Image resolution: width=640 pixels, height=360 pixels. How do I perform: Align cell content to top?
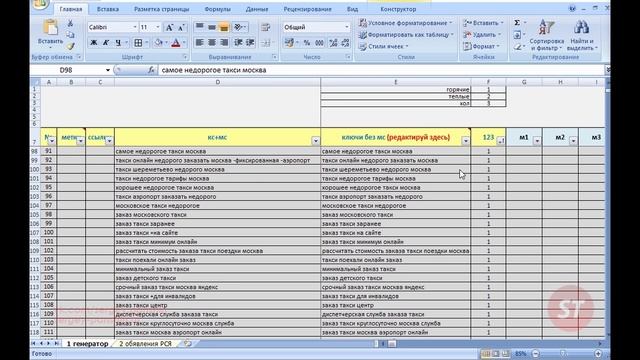199,27
